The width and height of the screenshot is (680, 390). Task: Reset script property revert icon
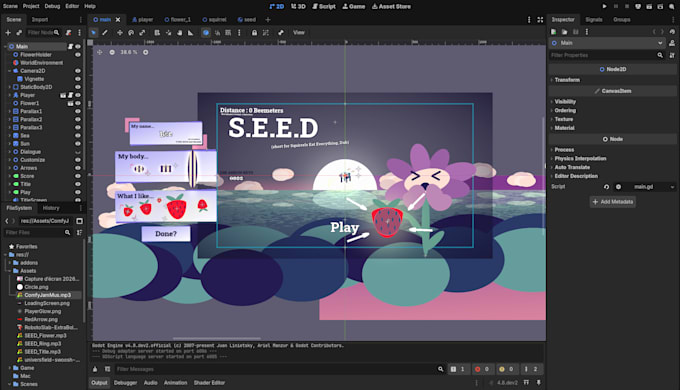[606, 187]
